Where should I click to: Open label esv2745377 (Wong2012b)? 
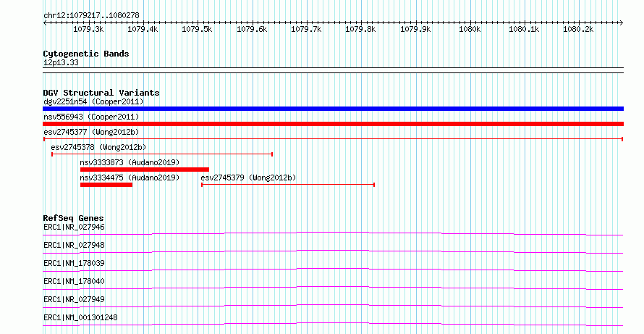coord(91,132)
